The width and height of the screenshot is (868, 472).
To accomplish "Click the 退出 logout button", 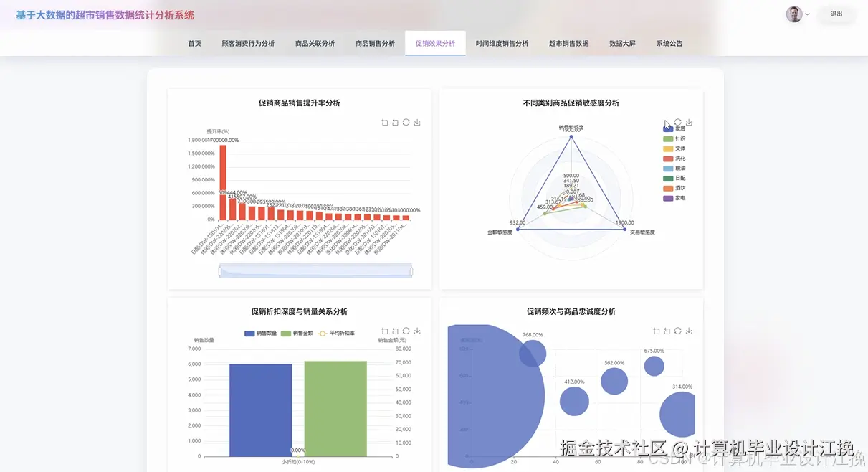I will click(x=836, y=14).
